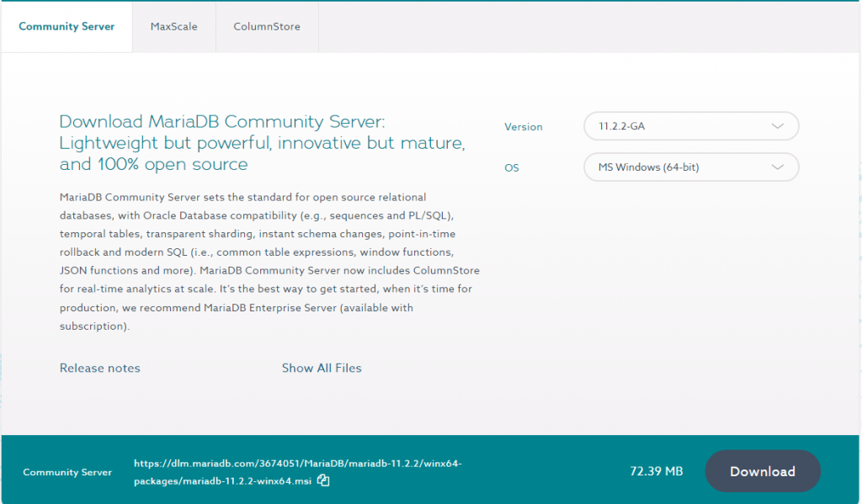Click the Download MariaDB Community Server heading
The image size is (862, 504).
[x=261, y=143]
